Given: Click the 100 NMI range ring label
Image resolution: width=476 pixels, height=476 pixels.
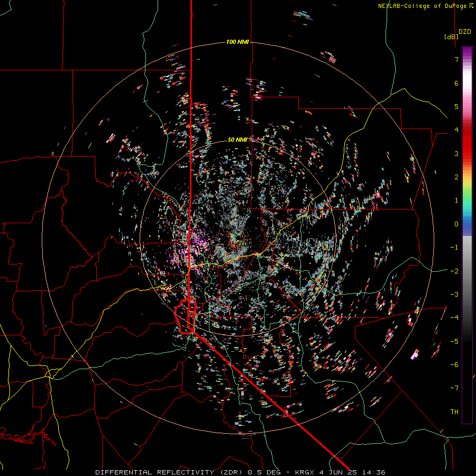Looking at the screenshot, I should tap(237, 42).
